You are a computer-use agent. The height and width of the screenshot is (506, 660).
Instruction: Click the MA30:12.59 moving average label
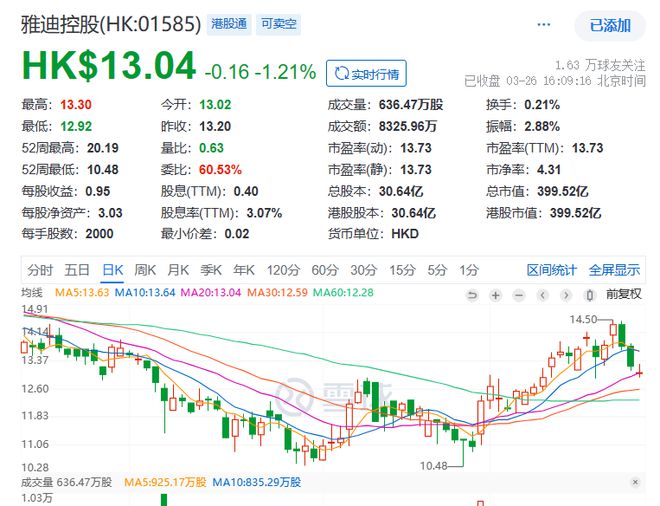277,293
